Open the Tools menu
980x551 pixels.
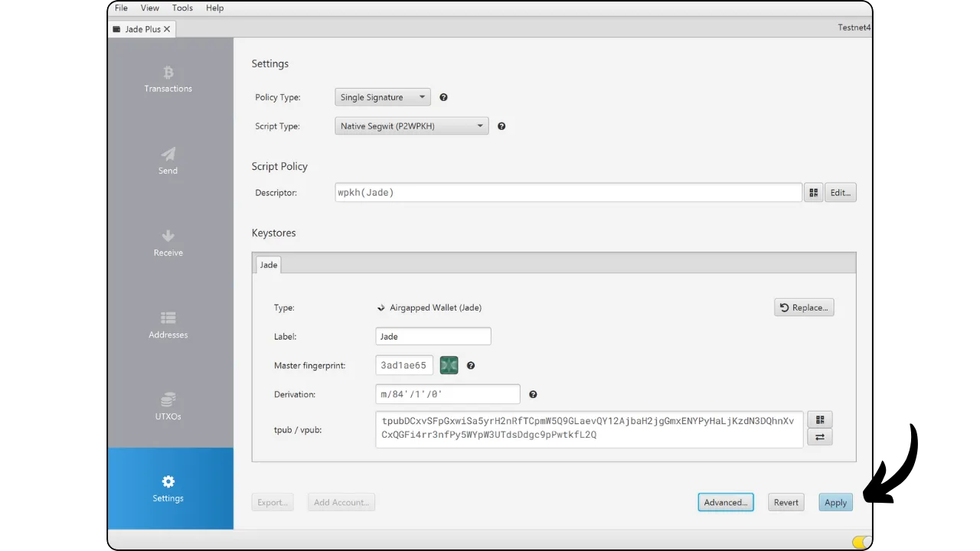(182, 8)
